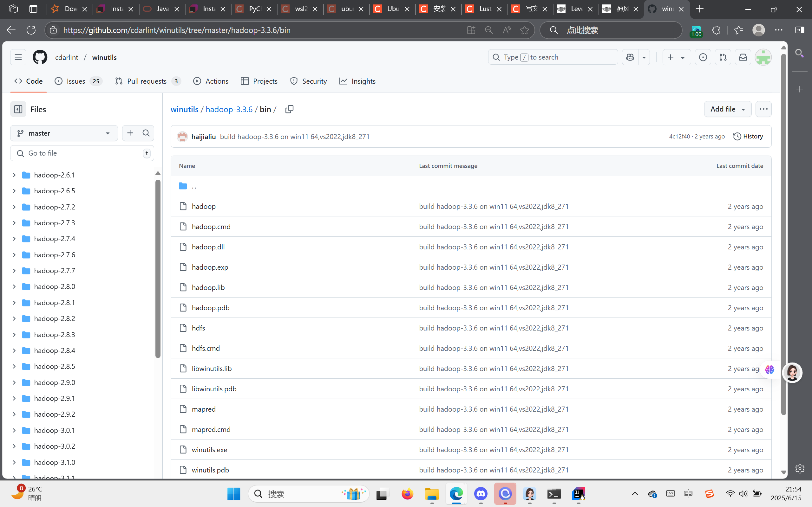Click the Go to file input field

(82, 153)
